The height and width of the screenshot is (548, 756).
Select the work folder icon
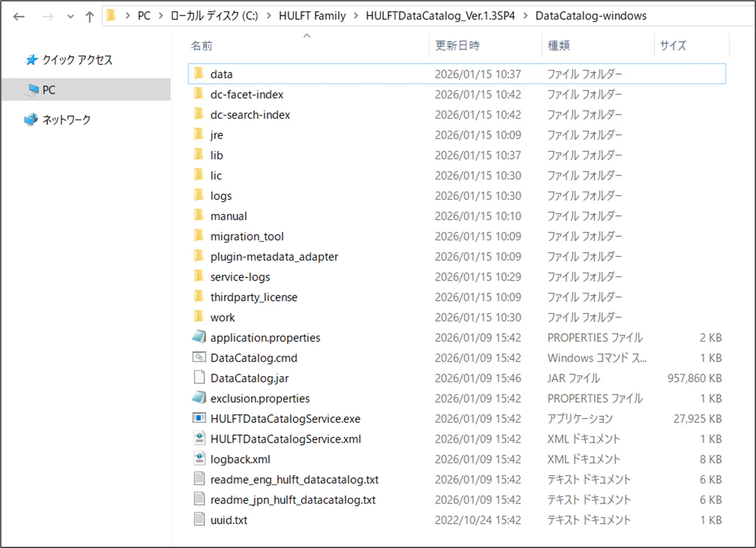pyautogui.click(x=198, y=317)
